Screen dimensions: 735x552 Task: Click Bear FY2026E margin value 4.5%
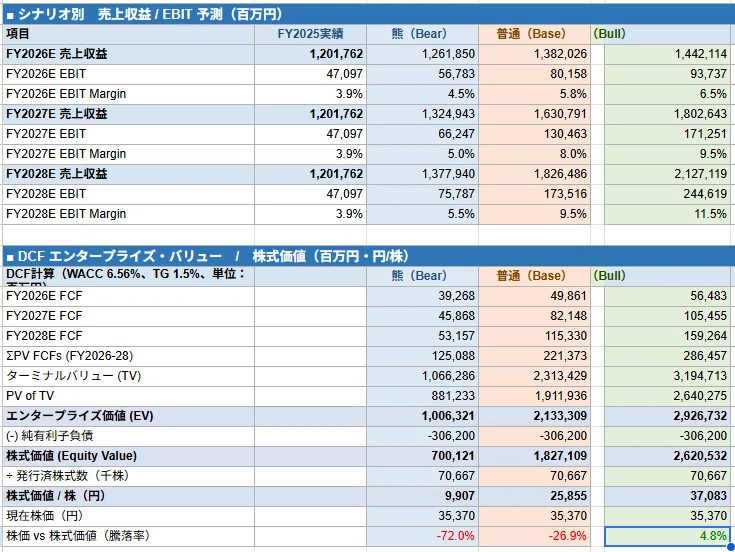point(461,94)
